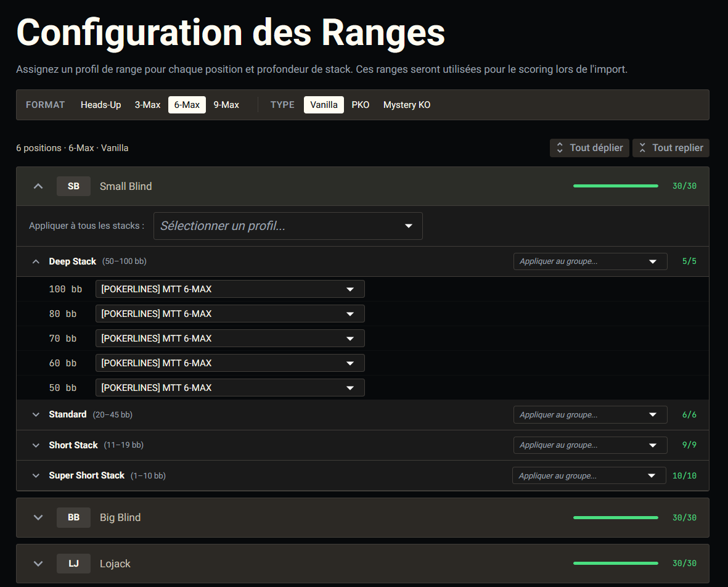
Task: Open the 70 bb profile dropdown
Action: click(230, 338)
